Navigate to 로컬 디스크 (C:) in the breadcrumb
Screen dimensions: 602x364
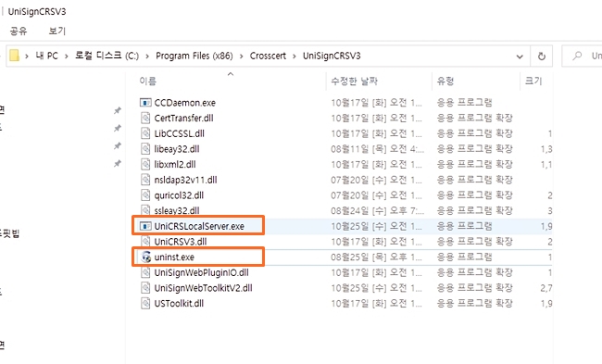(107, 56)
